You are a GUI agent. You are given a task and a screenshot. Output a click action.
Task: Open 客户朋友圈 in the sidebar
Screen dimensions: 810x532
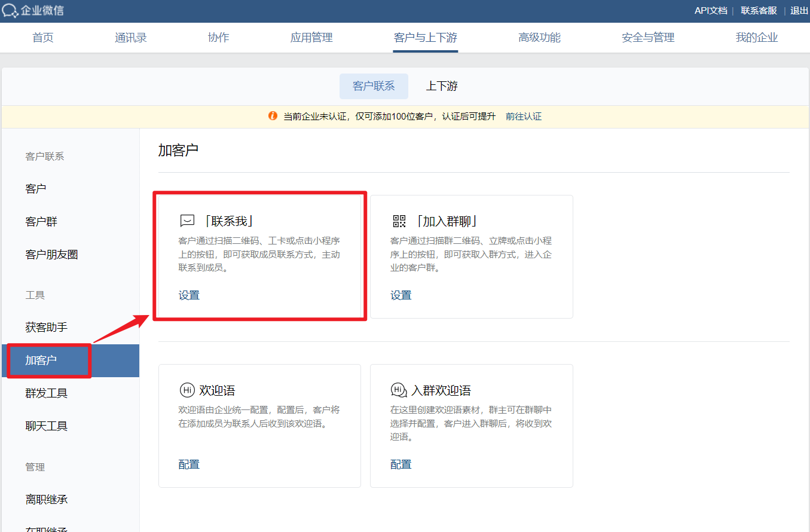pyautogui.click(x=71, y=255)
